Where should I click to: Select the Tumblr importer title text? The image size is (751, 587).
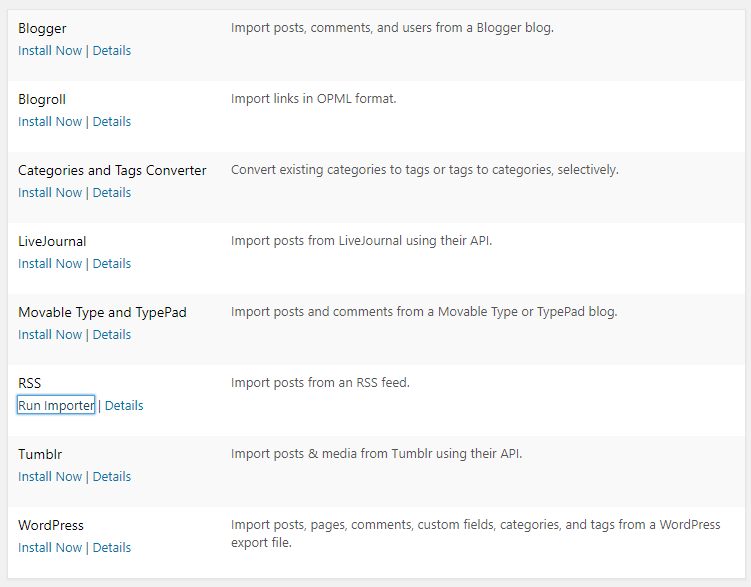point(40,454)
